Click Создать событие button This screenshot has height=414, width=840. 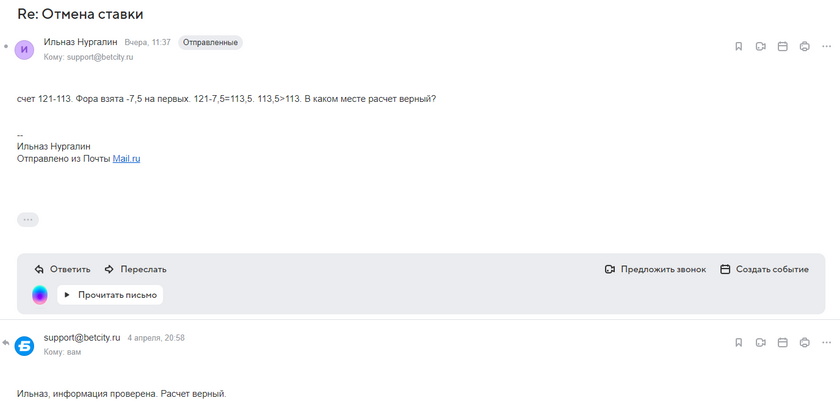764,269
